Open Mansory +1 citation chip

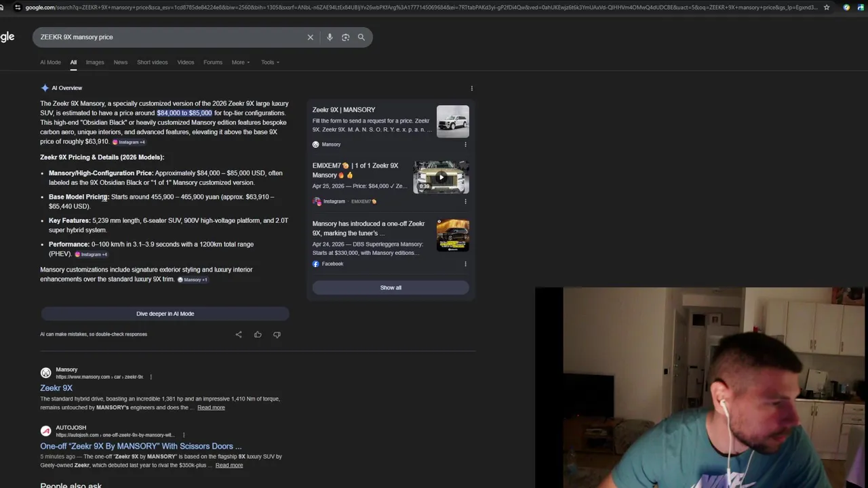click(193, 280)
